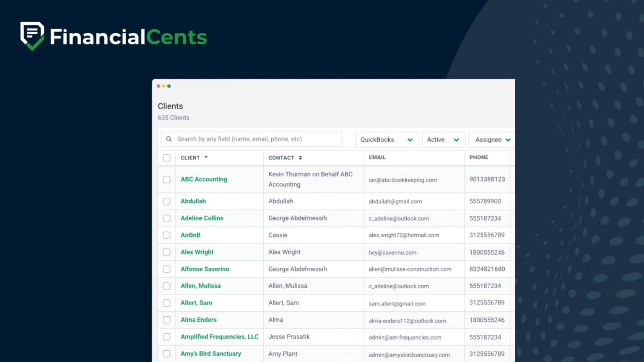This screenshot has height=362, width=644.
Task: Select the Abdullah row checkbox
Action: point(166,201)
